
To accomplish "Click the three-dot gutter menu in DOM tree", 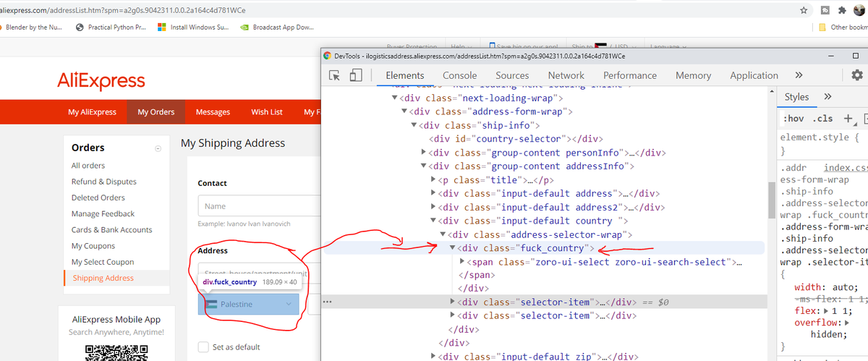I will tap(328, 302).
